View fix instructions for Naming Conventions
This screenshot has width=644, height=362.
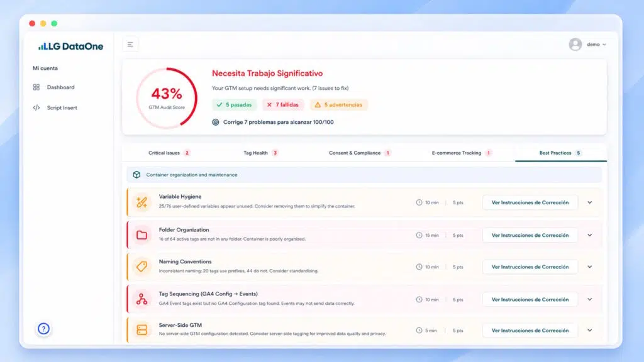click(530, 266)
